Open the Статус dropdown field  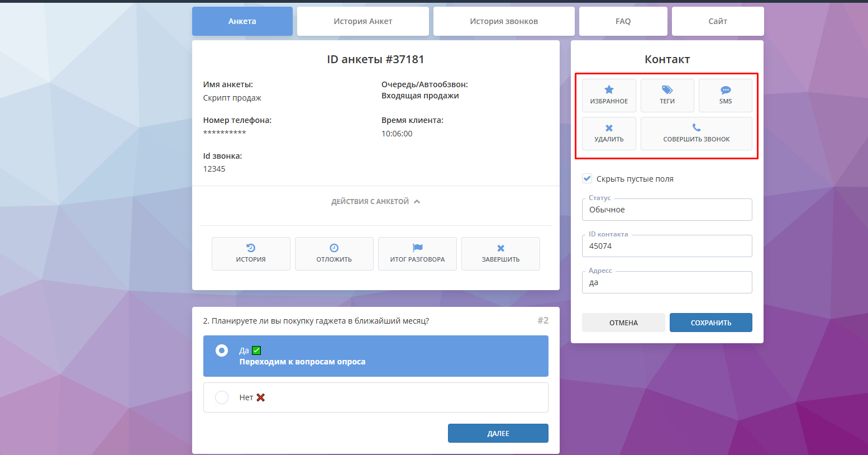[x=667, y=210]
